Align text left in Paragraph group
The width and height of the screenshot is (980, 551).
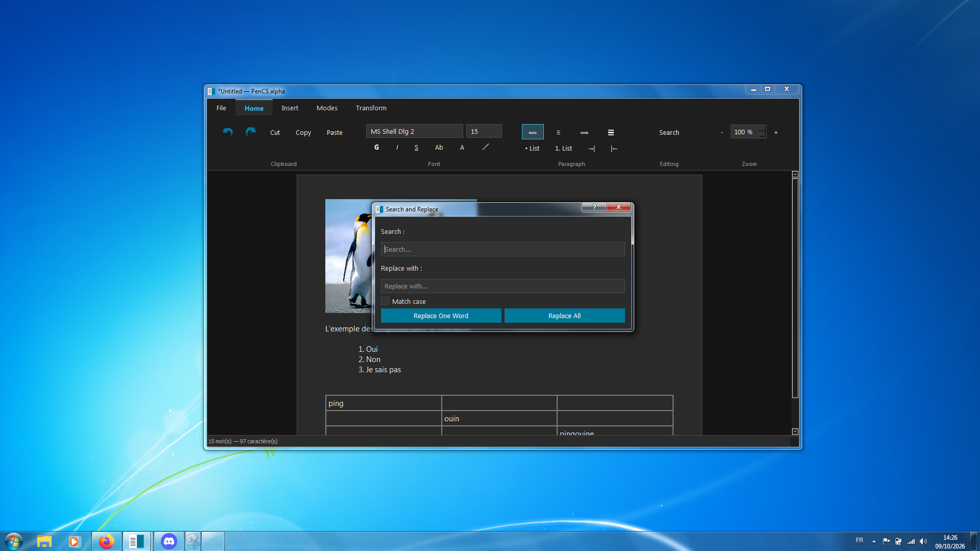(x=533, y=132)
